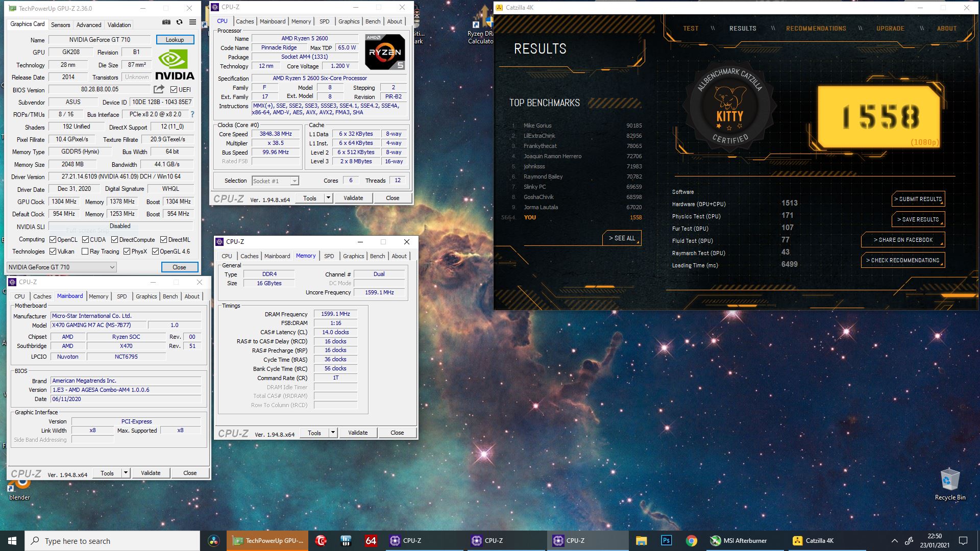980x551 pixels.
Task: Click the BIOS share/export icon in GPU-Z
Action: pos(159,89)
